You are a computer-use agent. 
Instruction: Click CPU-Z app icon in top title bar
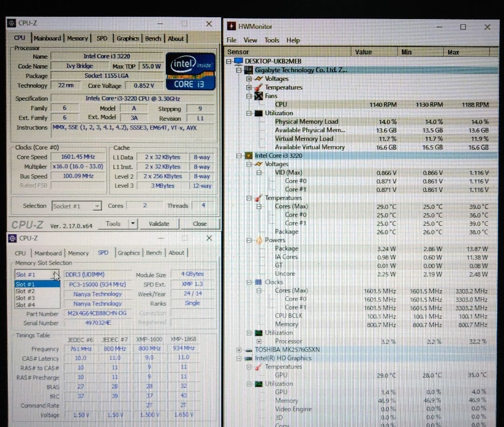[x=12, y=23]
